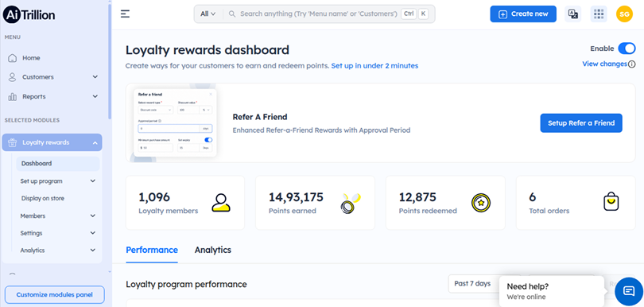Toggle the Enable loyalty program switch
644x307 pixels.
(x=627, y=49)
